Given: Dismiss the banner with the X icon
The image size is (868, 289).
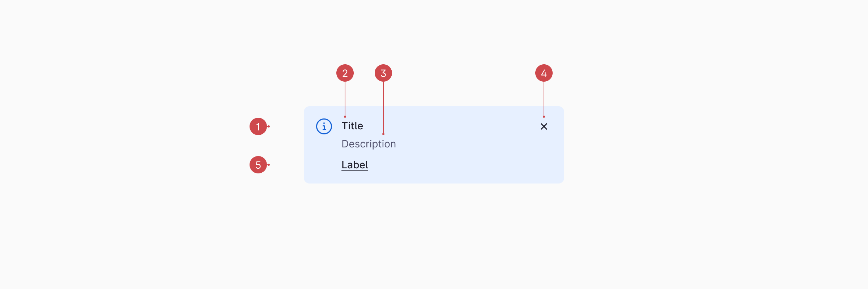Looking at the screenshot, I should coord(544,126).
